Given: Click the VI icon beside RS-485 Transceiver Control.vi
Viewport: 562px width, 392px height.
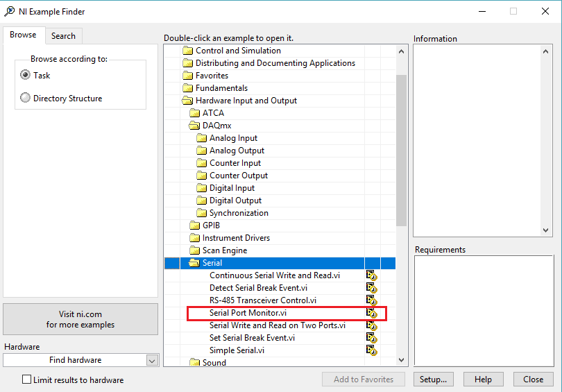Looking at the screenshot, I should click(x=371, y=300).
